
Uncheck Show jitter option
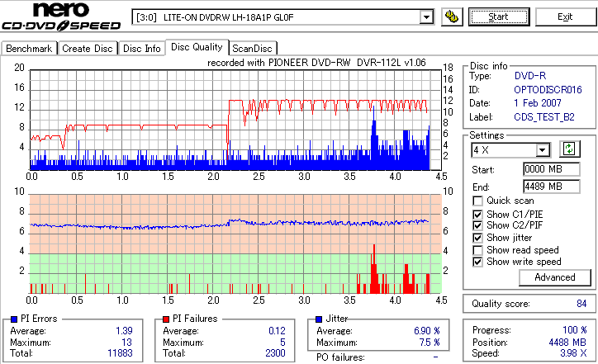(477, 238)
